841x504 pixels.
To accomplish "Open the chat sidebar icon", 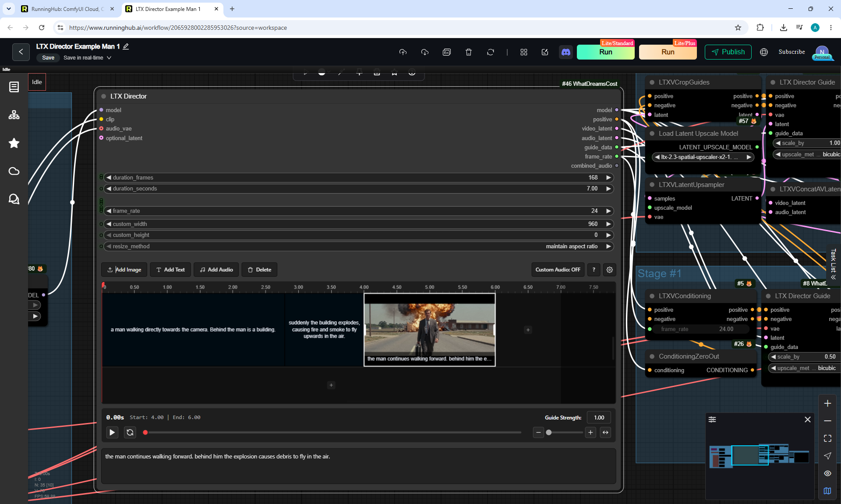I will (x=14, y=199).
